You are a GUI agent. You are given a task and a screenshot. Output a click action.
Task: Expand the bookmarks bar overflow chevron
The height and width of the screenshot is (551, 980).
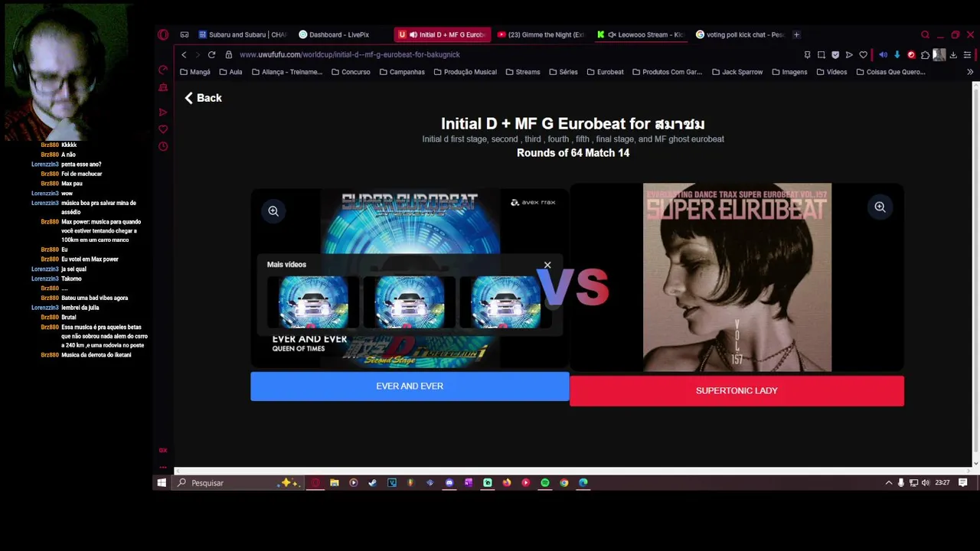coord(970,72)
